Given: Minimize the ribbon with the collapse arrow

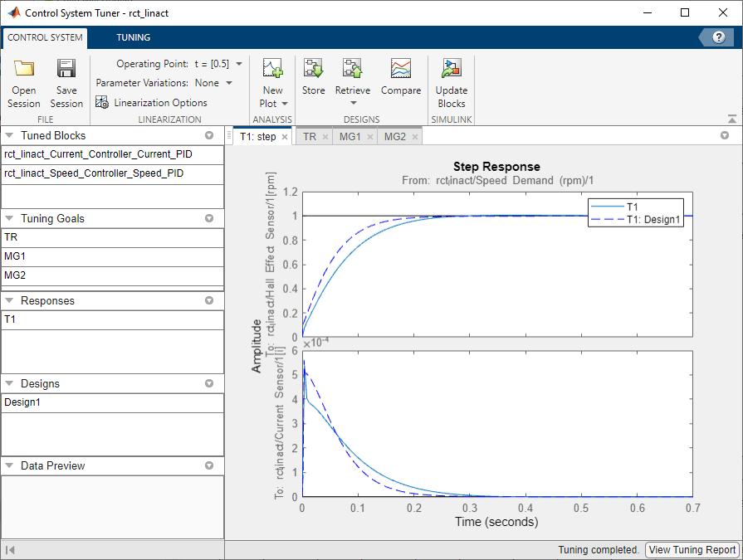Looking at the screenshot, I should click(x=731, y=118).
